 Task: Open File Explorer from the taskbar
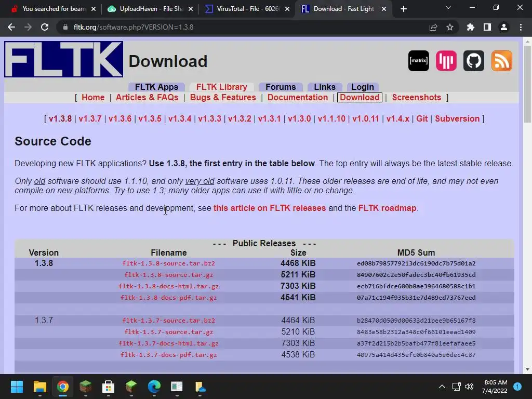(x=39, y=387)
